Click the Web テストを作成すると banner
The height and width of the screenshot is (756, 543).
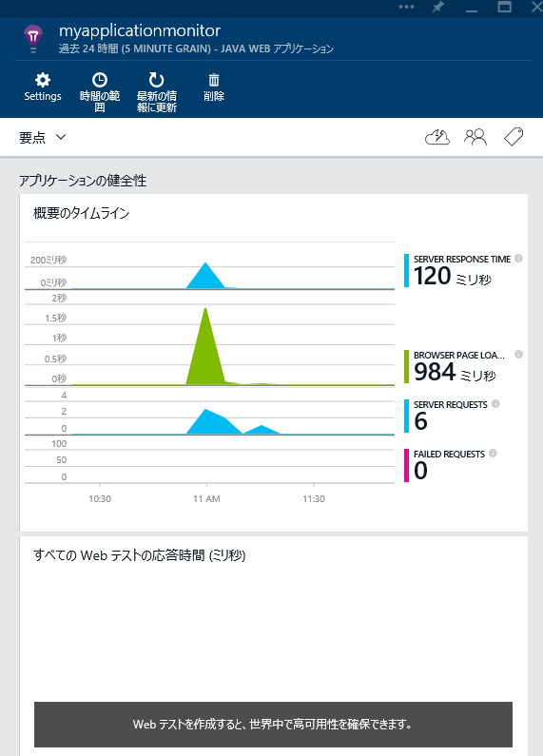pos(273,725)
